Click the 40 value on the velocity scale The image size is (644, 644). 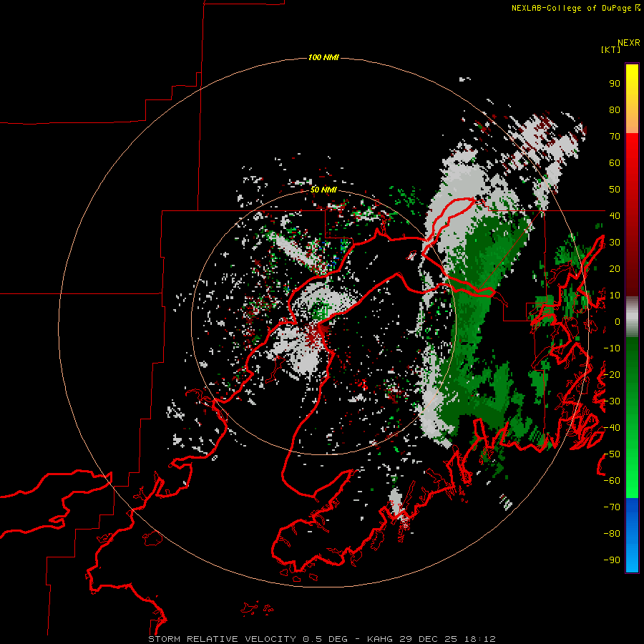[615, 215]
